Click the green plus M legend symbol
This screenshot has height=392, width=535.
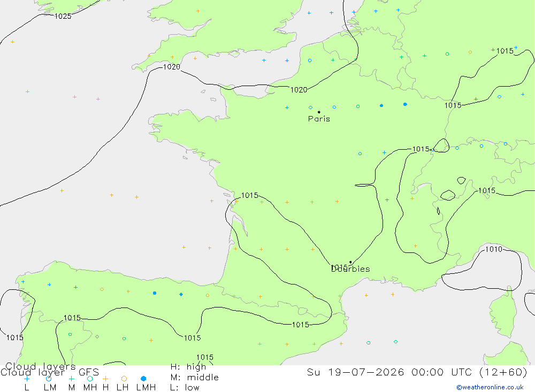click(x=71, y=379)
